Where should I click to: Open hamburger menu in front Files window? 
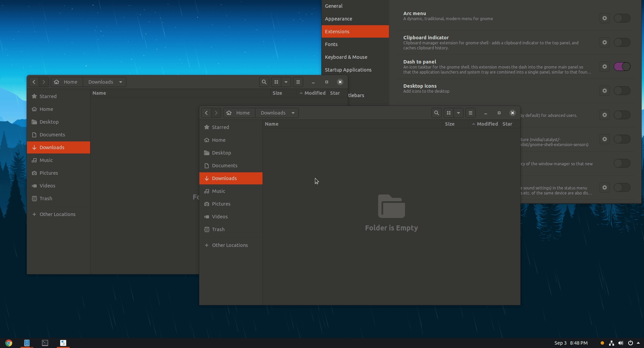point(470,113)
